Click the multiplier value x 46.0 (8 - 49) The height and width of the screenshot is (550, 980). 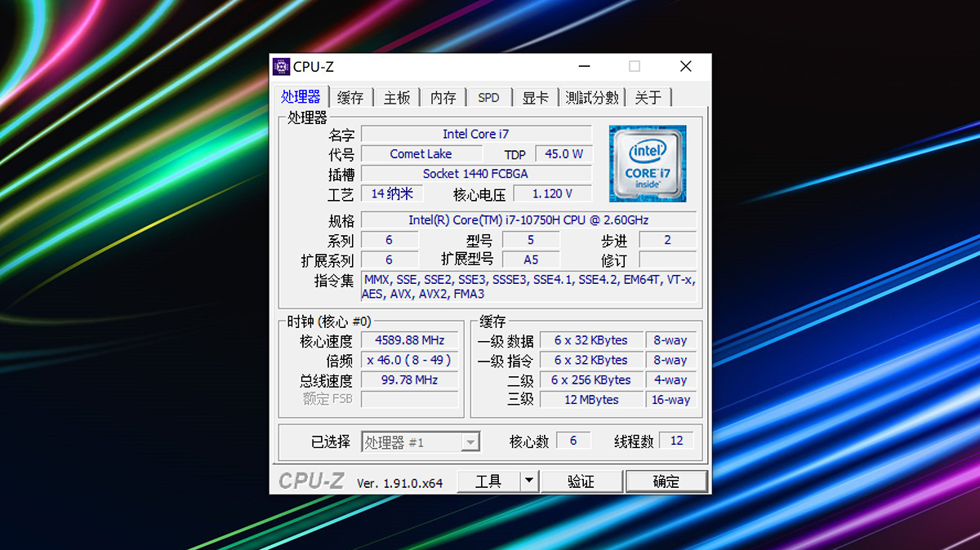(x=410, y=360)
